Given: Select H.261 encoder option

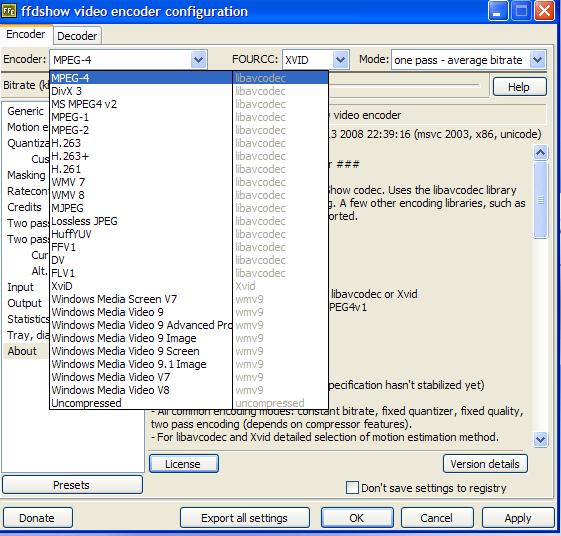Looking at the screenshot, I should [x=189, y=169].
